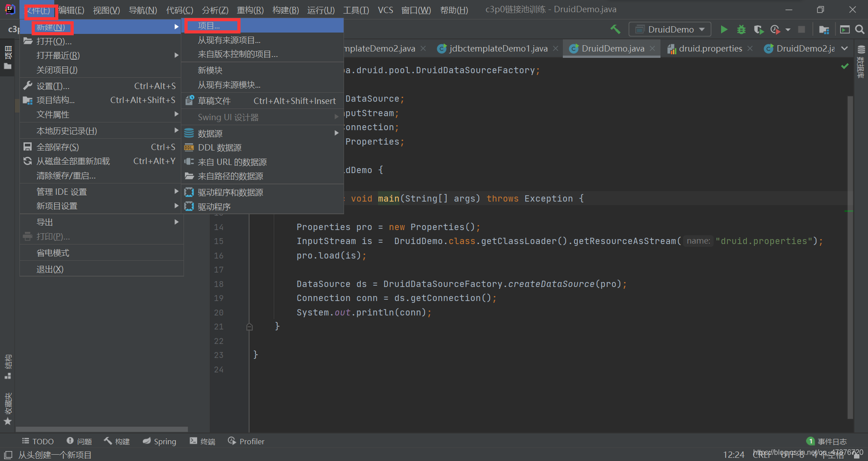Image resolution: width=868 pixels, height=461 pixels.
Task: Run DruidDemo with the green play icon
Action: [x=724, y=29]
